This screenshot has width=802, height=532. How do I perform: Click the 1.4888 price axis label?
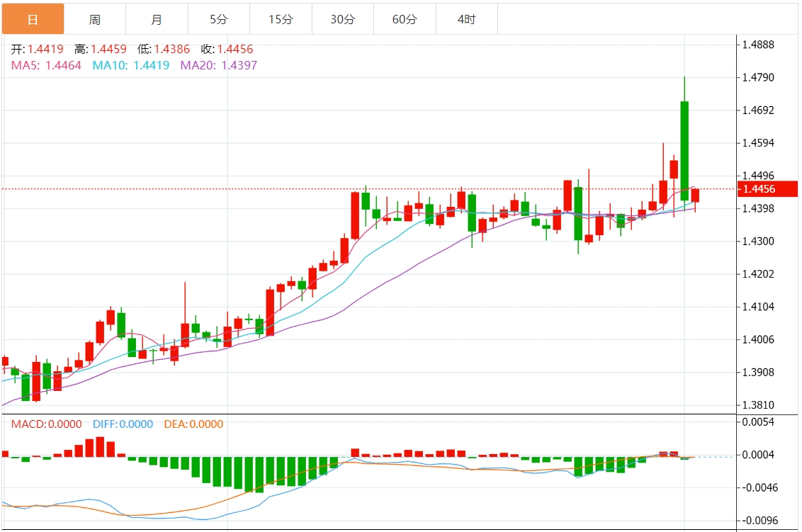coord(758,45)
